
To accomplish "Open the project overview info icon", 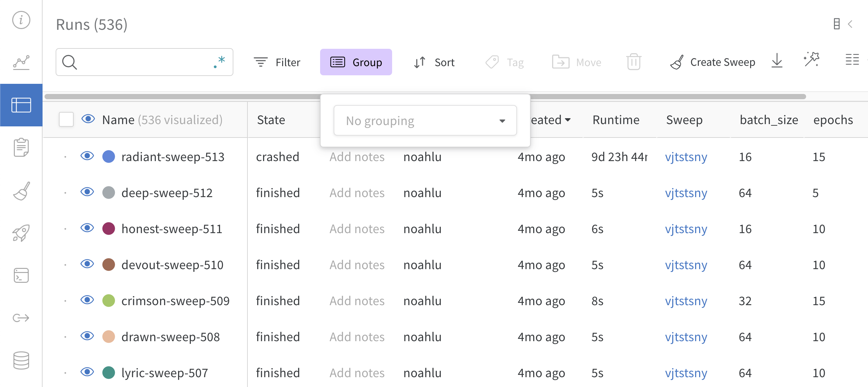I will pyautogui.click(x=21, y=20).
